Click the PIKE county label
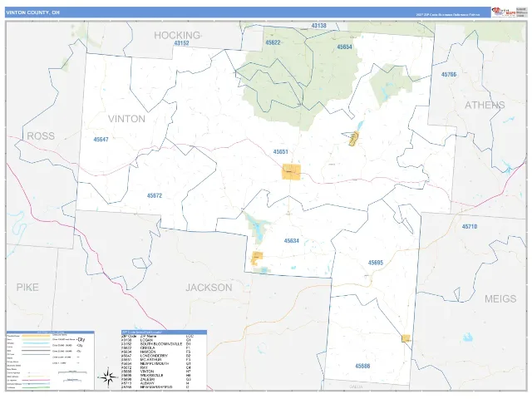Screen dimensions: 532x399 pos(27,288)
